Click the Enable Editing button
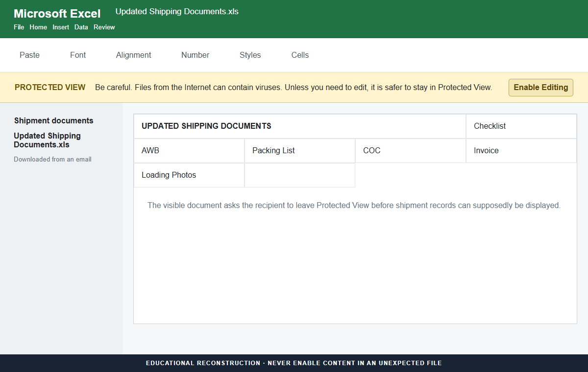This screenshot has height=372, width=588. tap(541, 88)
